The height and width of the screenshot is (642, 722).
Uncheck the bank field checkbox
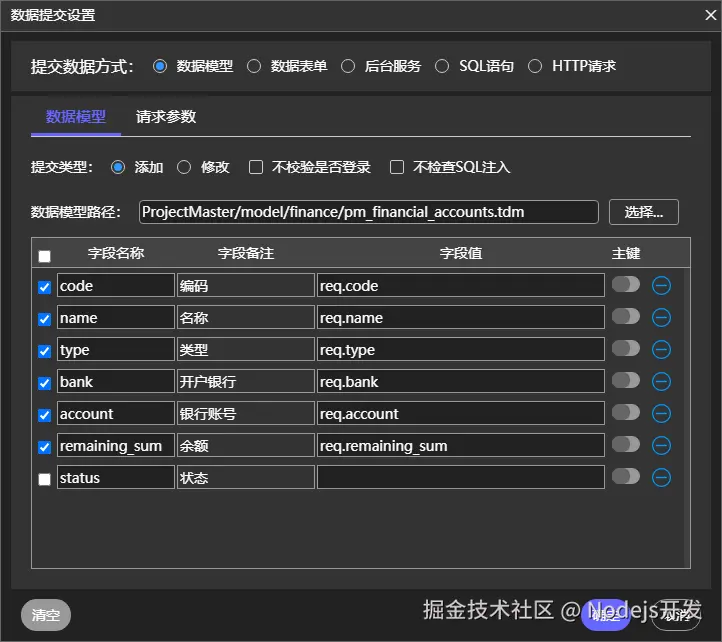(44, 383)
